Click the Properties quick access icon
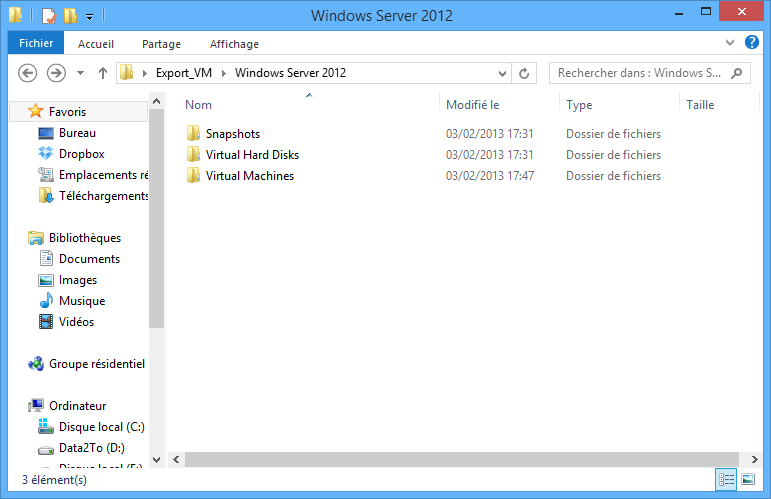 tap(49, 16)
